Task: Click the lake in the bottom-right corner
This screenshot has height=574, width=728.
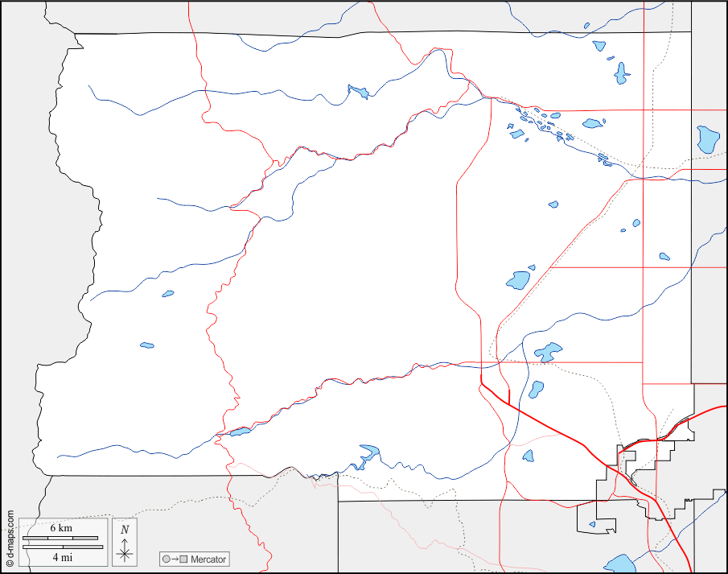Action: click(619, 562)
